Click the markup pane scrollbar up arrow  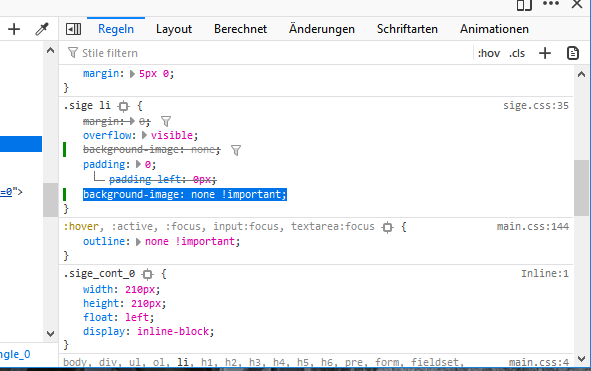pos(50,51)
